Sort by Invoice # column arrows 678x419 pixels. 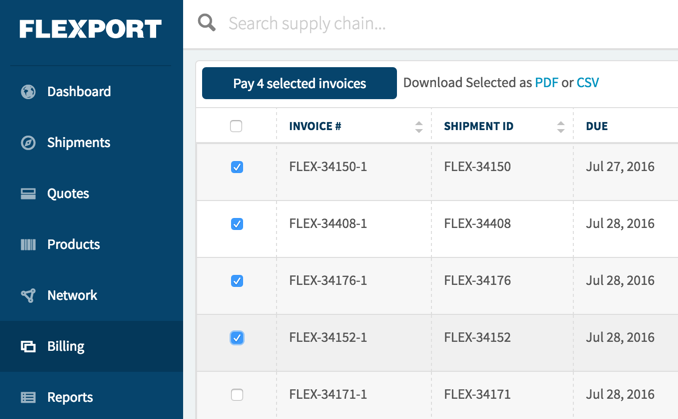pyautogui.click(x=419, y=127)
